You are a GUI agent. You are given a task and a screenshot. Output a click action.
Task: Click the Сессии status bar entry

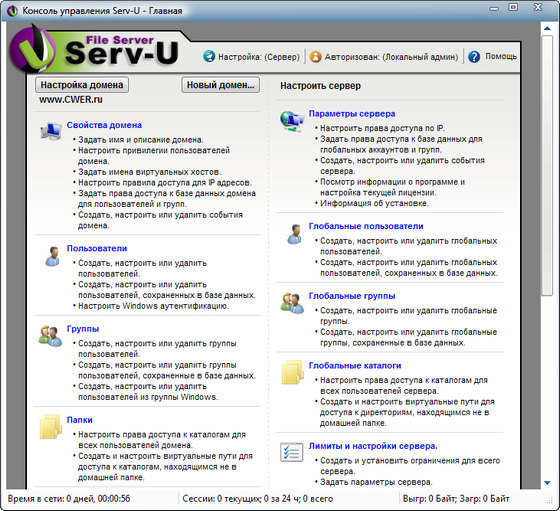(x=258, y=499)
